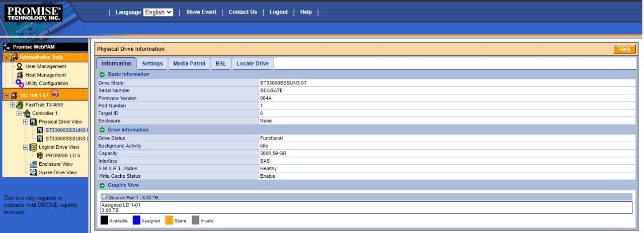Open the Physical Drive View label
This screenshot has width=644, height=233.
tap(60, 122)
